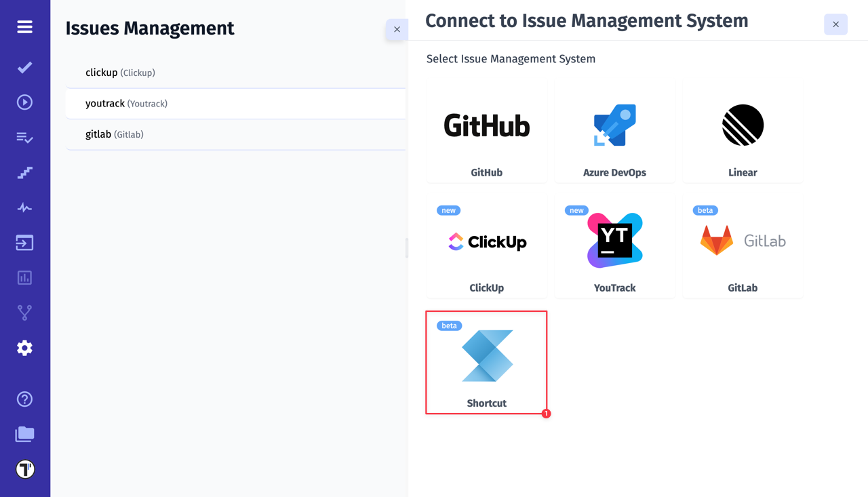Image resolution: width=868 pixels, height=497 pixels.
Task: Open the projects folder icon
Action: tap(24, 434)
